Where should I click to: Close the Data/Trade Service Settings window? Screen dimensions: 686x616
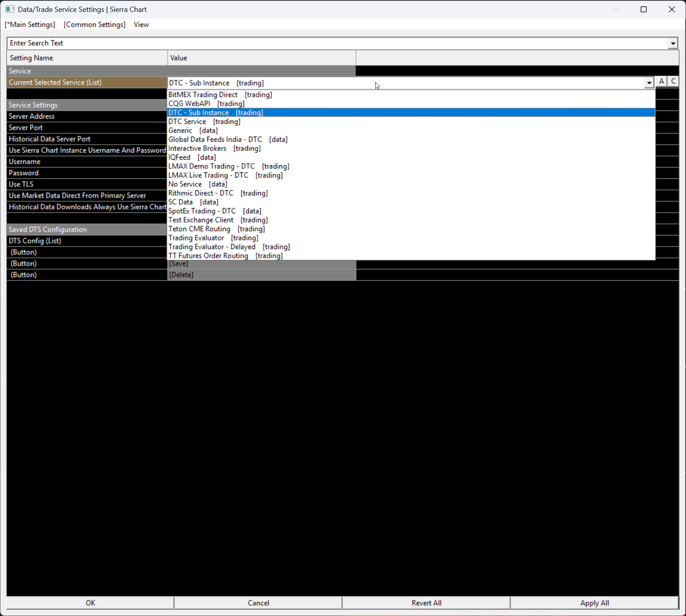pos(672,10)
